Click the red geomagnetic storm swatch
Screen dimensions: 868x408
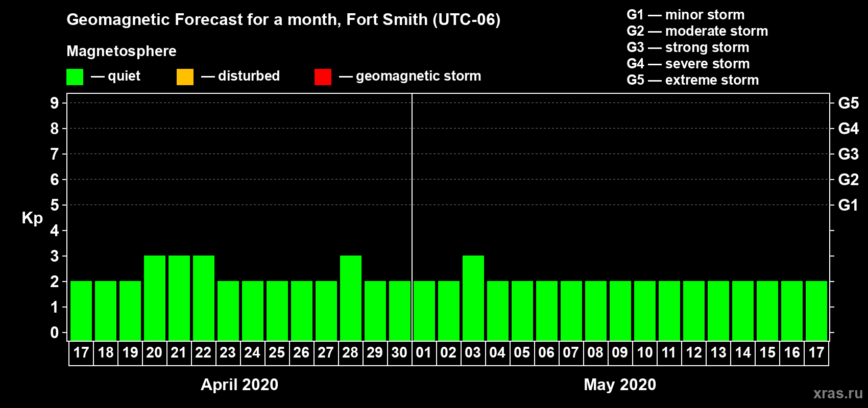323,77
